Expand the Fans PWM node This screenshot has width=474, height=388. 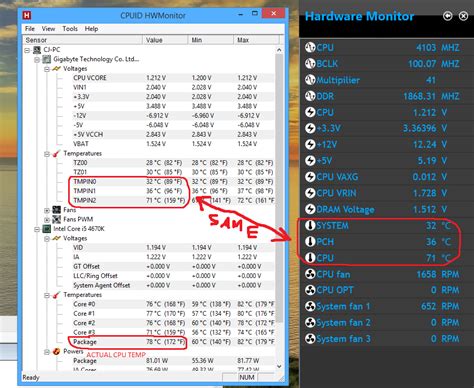[x=47, y=220]
